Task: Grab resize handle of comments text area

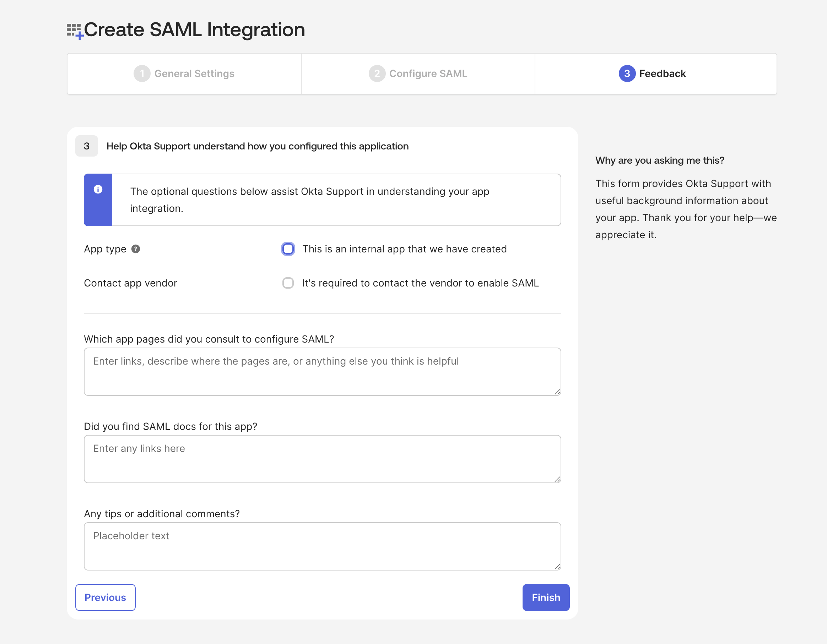Action: click(557, 567)
